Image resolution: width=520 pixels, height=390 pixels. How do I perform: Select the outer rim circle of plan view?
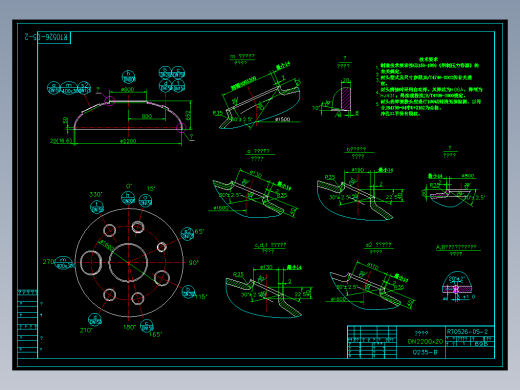click(129, 263)
